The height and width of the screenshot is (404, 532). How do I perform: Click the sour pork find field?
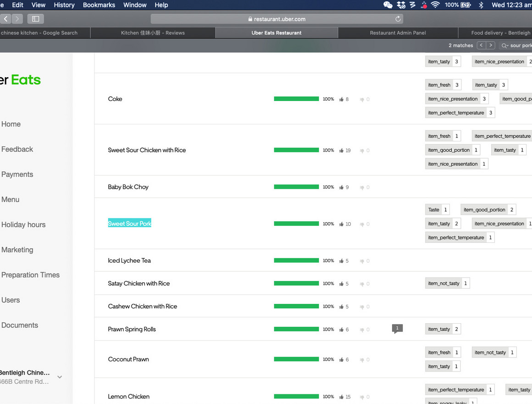coord(515,45)
